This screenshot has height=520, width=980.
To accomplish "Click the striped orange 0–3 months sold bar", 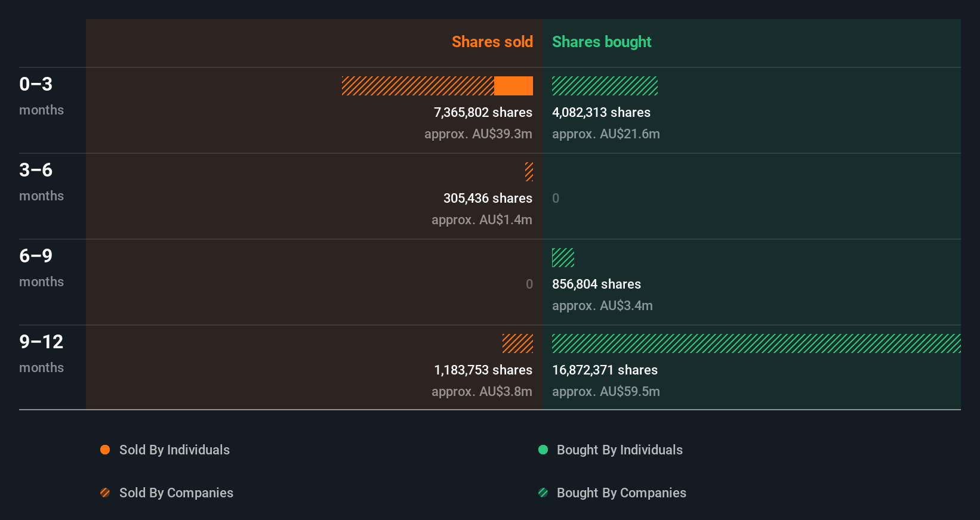I will 418,86.
